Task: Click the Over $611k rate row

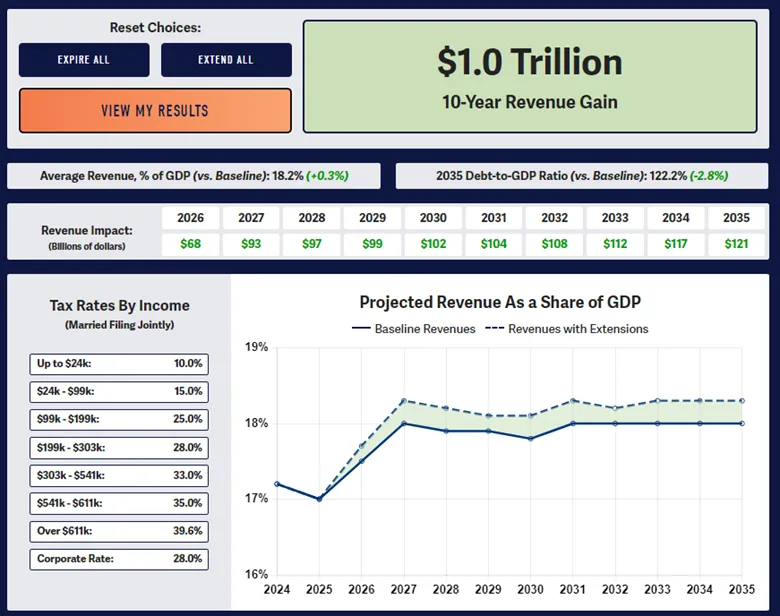Action: [119, 532]
